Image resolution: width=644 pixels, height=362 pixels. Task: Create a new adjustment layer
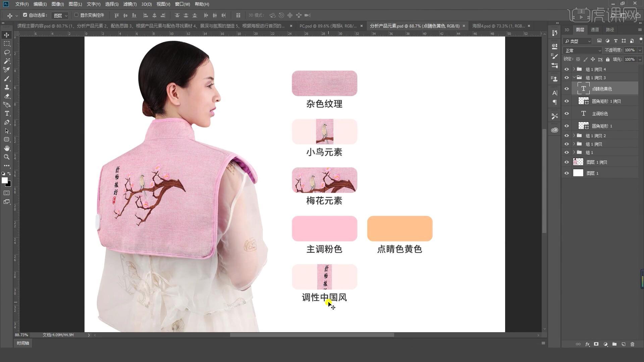tap(605, 344)
